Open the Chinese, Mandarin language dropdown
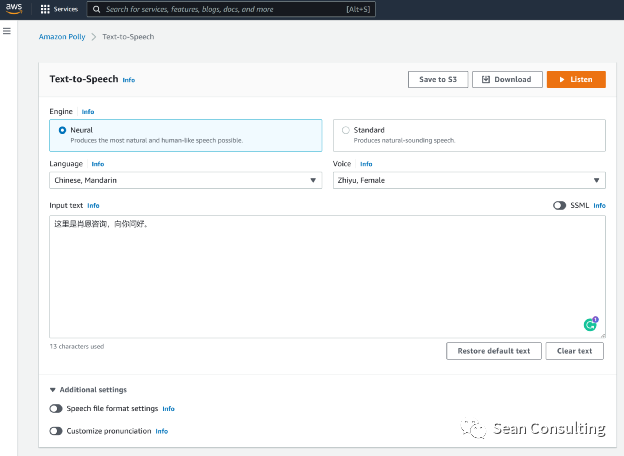Image resolution: width=624 pixels, height=456 pixels. pyautogui.click(x=185, y=180)
